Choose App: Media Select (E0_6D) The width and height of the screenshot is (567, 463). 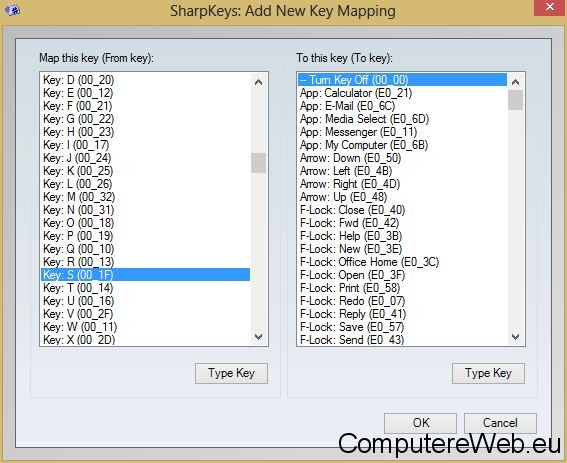pos(402,119)
